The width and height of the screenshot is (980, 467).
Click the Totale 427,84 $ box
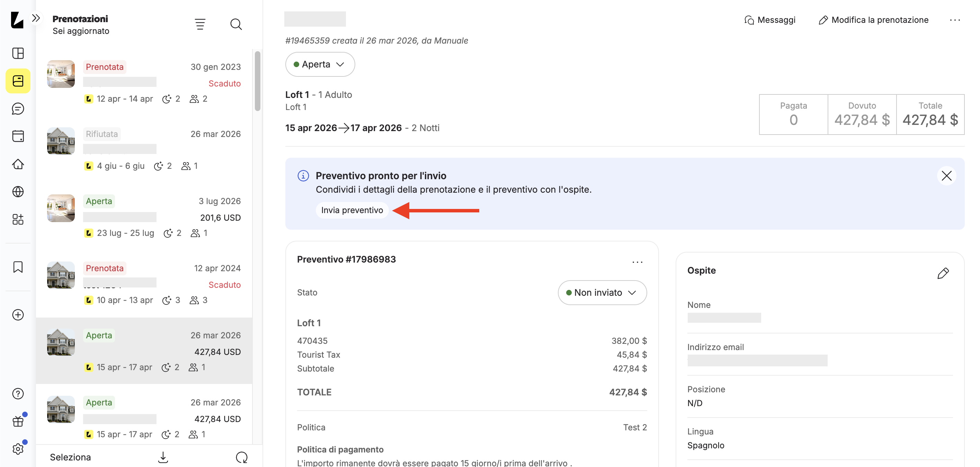pyautogui.click(x=930, y=115)
